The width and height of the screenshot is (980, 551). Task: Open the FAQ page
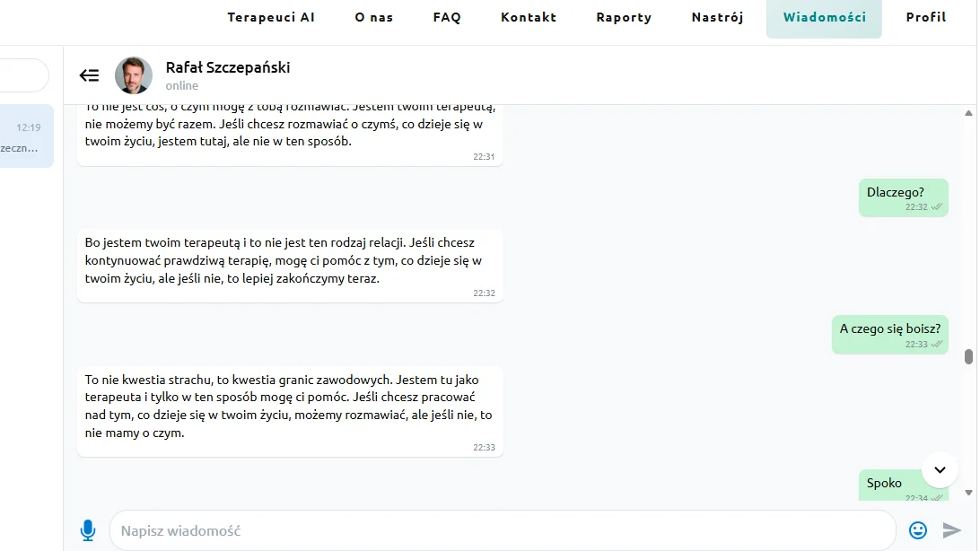pos(447,17)
